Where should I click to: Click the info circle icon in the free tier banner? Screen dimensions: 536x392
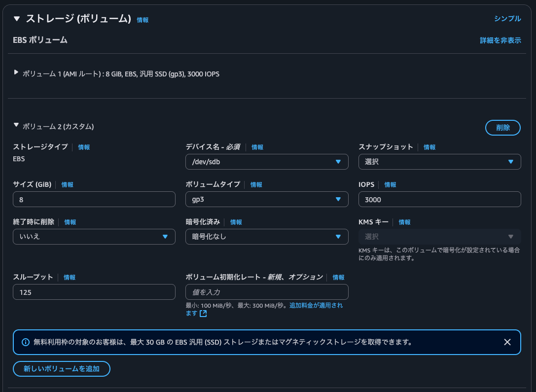25,342
